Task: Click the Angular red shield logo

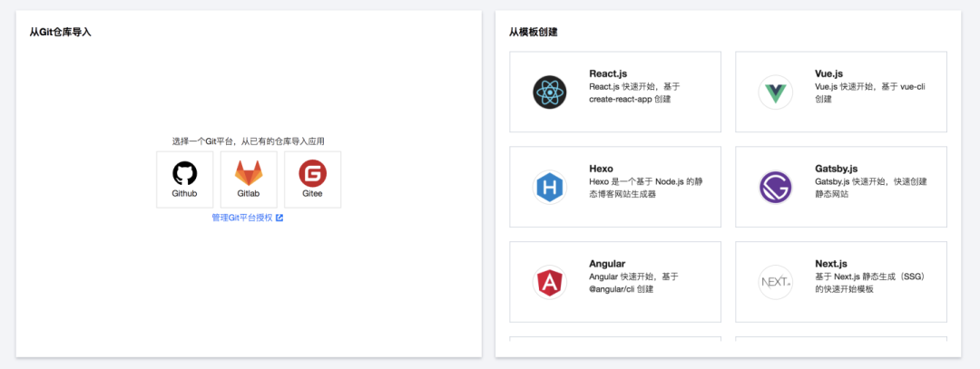Action: click(549, 282)
